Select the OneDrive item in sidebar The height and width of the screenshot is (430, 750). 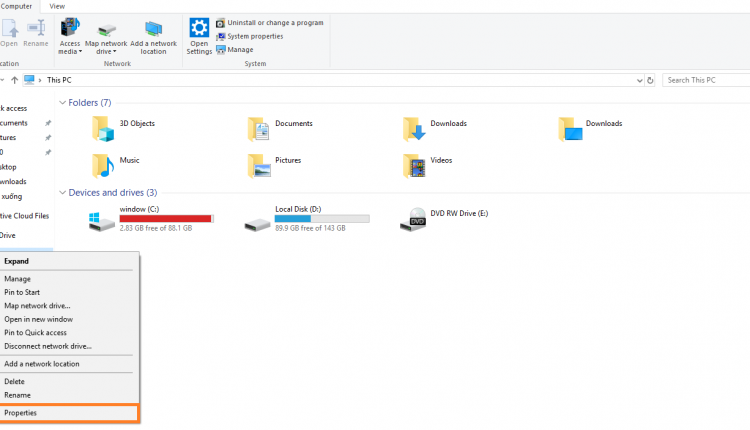[8, 235]
